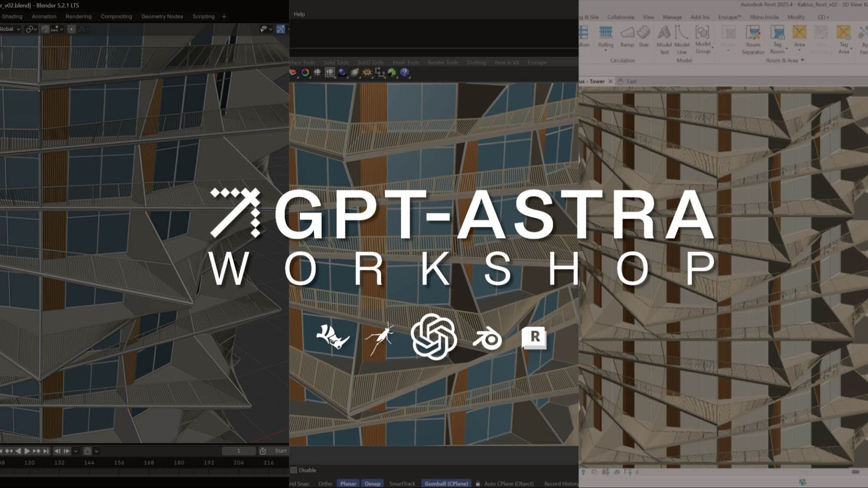Open Blender's Compositing workspace tab
Image resolution: width=868 pixels, height=488 pixels.
click(x=116, y=16)
